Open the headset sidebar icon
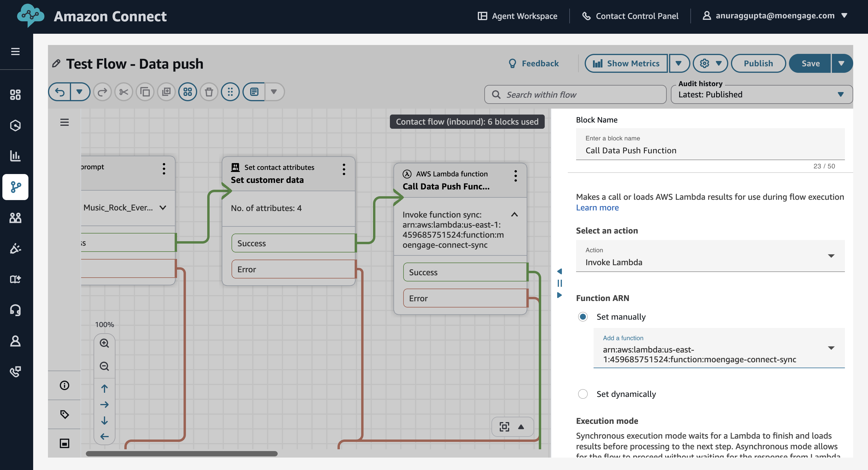This screenshot has width=868, height=470. tap(15, 310)
